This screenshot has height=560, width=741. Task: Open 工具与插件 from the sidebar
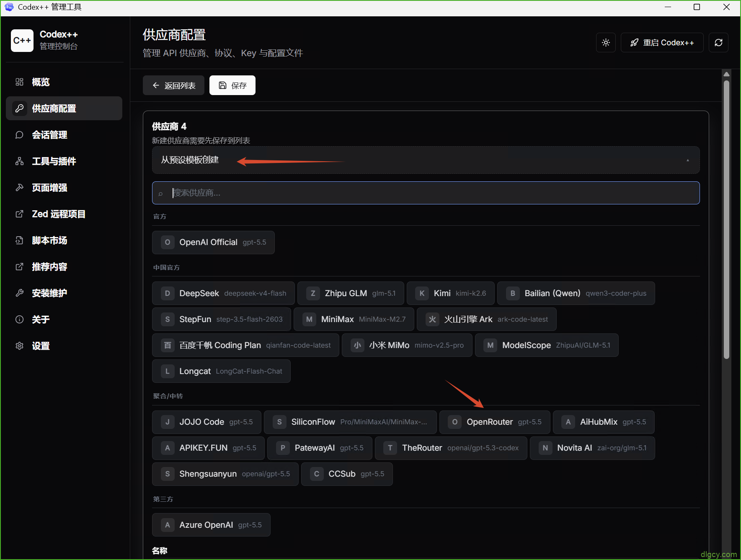(64, 161)
